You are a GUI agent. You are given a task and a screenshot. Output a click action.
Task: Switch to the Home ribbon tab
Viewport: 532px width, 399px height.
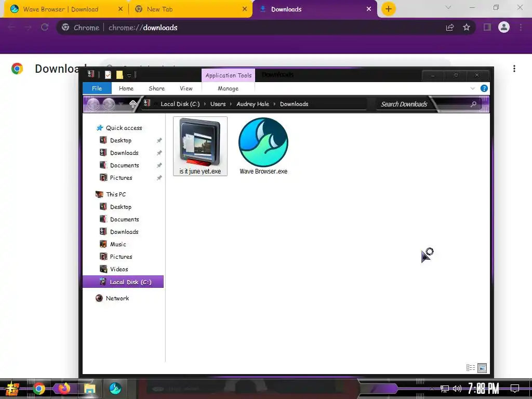coord(126,88)
